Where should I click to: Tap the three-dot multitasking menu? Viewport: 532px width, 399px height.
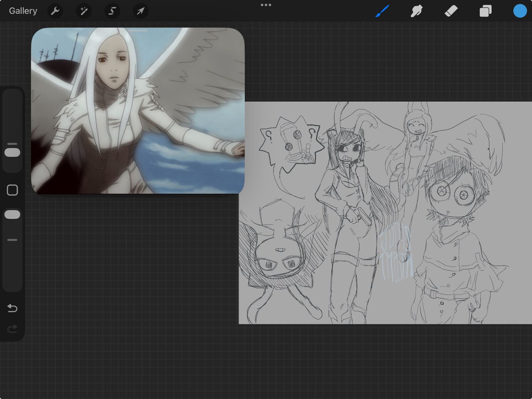(266, 5)
